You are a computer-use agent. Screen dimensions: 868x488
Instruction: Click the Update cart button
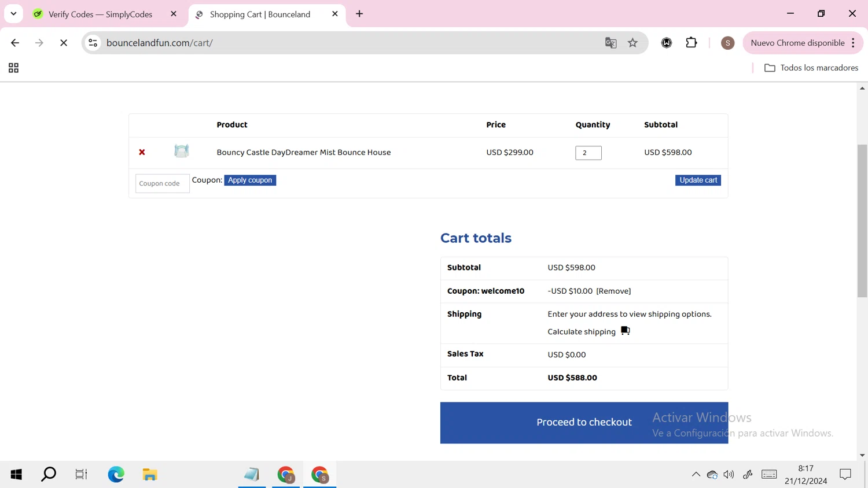[x=698, y=180]
